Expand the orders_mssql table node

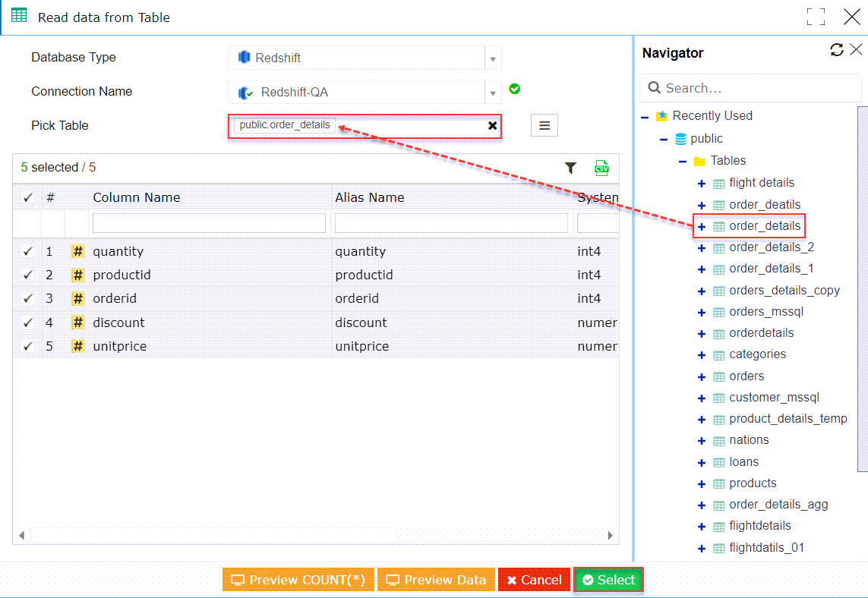[x=702, y=313]
